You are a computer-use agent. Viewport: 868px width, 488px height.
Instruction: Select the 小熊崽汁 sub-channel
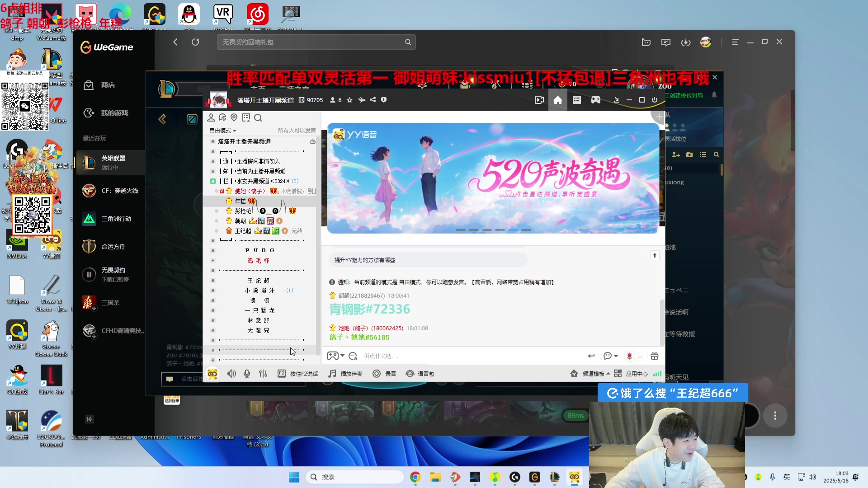[259, 291]
